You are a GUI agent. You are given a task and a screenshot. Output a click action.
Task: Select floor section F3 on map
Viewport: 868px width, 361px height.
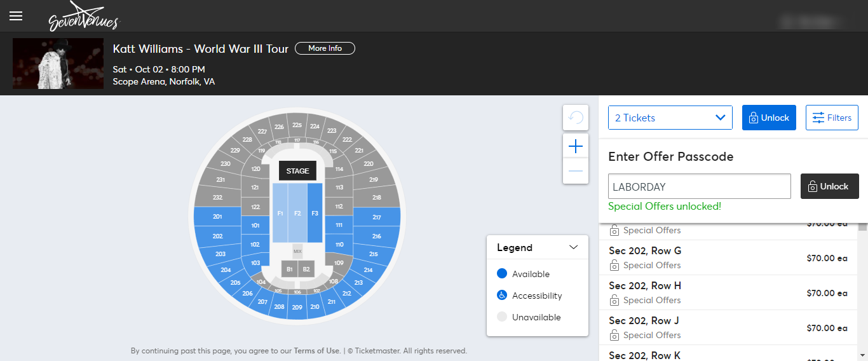315,214
